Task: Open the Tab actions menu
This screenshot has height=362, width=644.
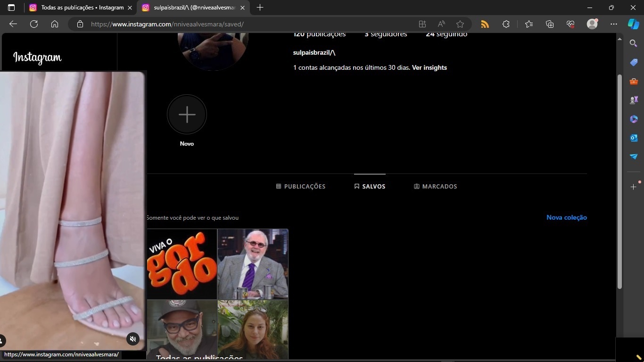Action: 11,8
